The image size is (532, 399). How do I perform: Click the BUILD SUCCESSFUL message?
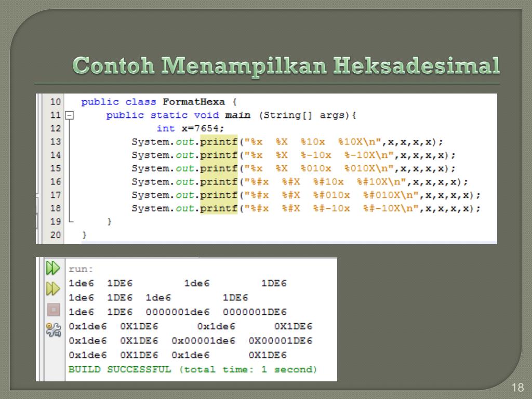tap(193, 369)
